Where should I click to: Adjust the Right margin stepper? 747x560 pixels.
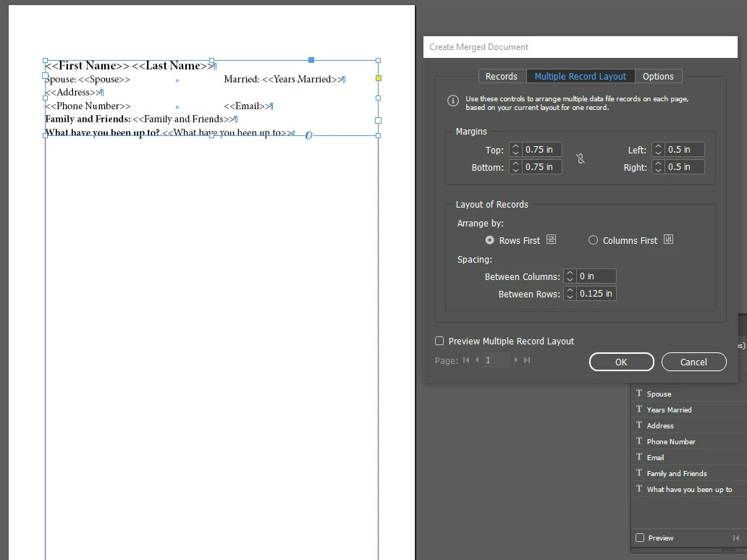coord(658,166)
